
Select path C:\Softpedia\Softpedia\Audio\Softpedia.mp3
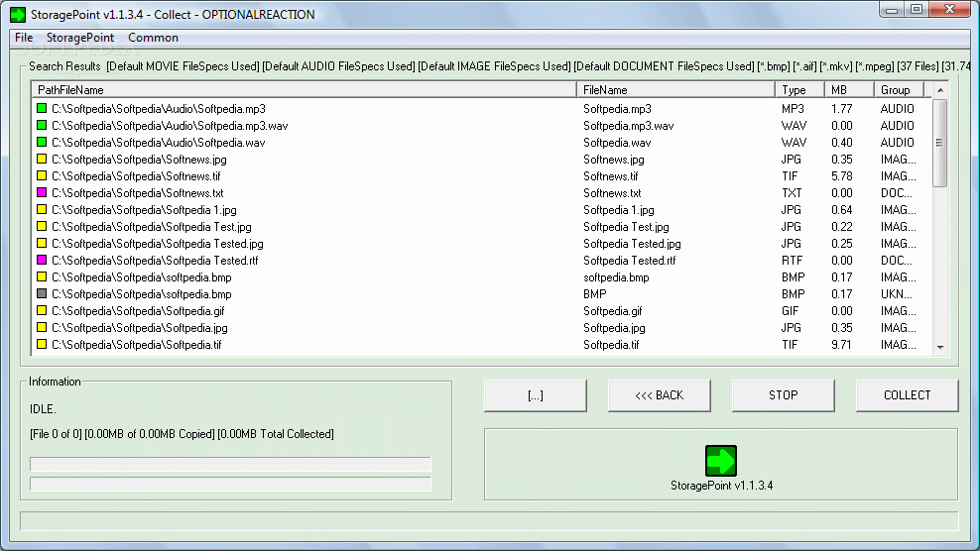click(x=159, y=109)
